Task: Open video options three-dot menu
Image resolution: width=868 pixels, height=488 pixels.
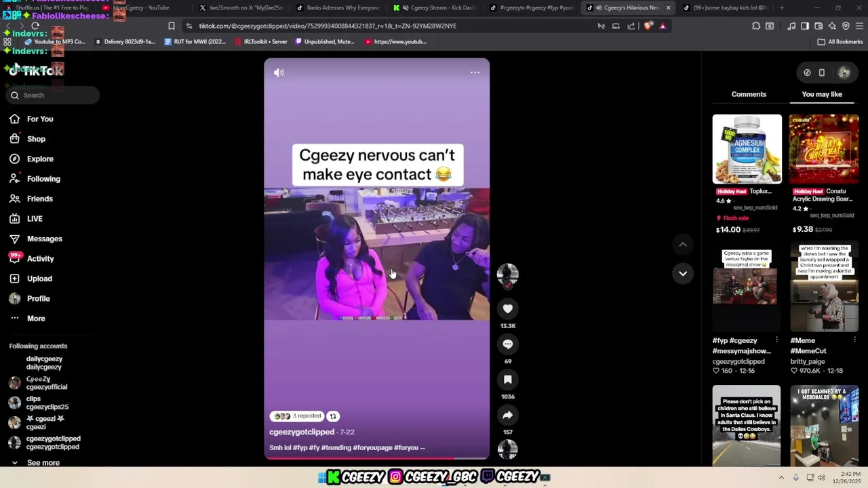Action: 475,73
